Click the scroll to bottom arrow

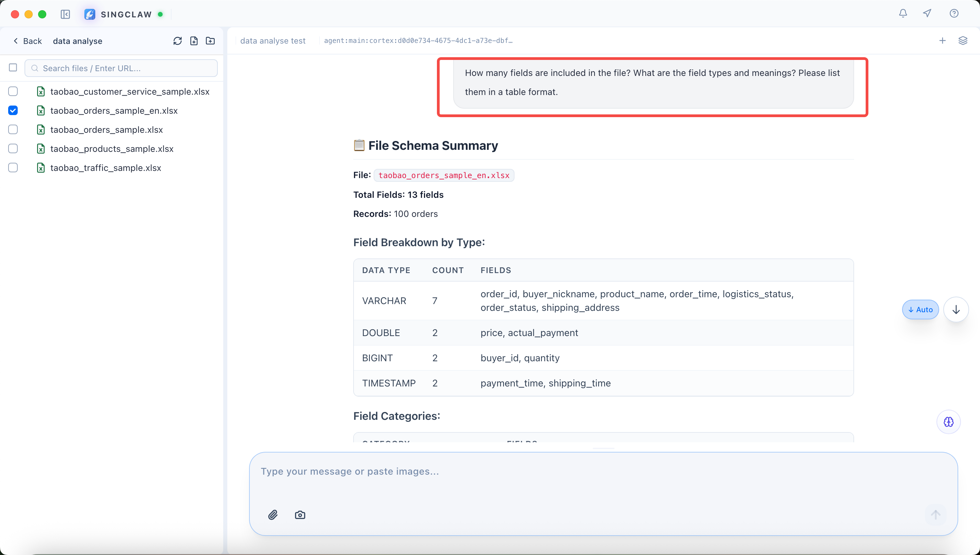coord(956,310)
